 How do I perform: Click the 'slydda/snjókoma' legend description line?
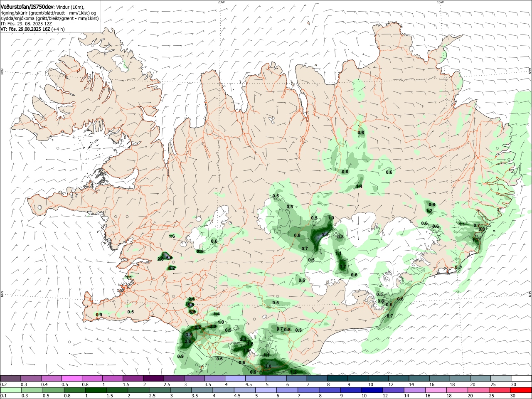click(49, 18)
